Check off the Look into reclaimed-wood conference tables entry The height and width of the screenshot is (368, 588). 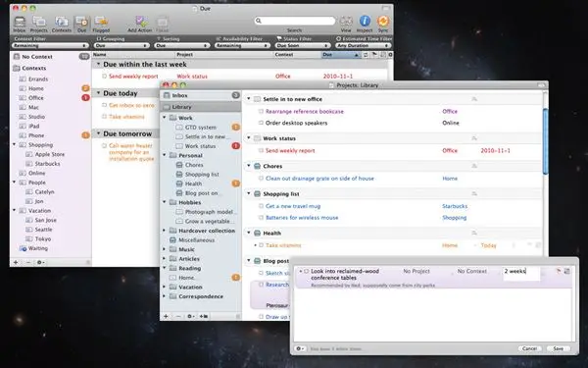tap(307, 271)
